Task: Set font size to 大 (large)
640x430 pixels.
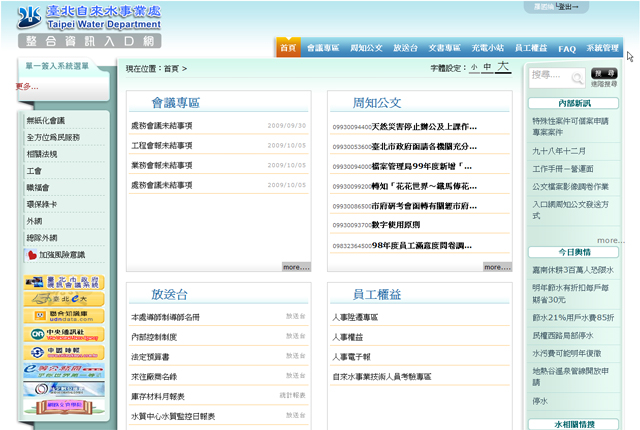Action: [x=503, y=66]
